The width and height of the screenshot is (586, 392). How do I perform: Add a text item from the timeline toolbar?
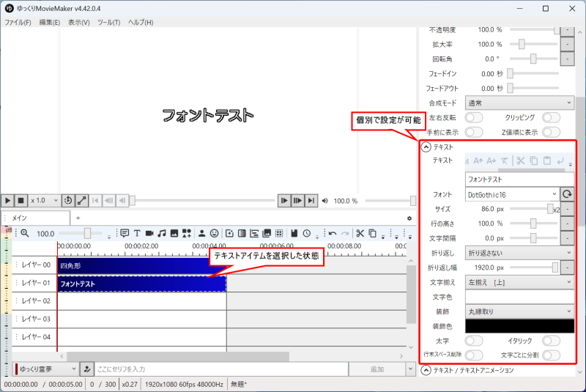pos(137,233)
